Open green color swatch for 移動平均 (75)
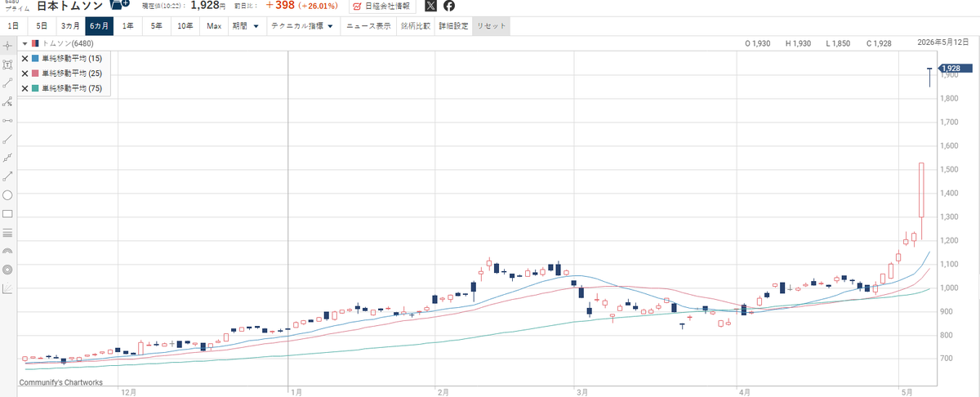 pyautogui.click(x=36, y=88)
